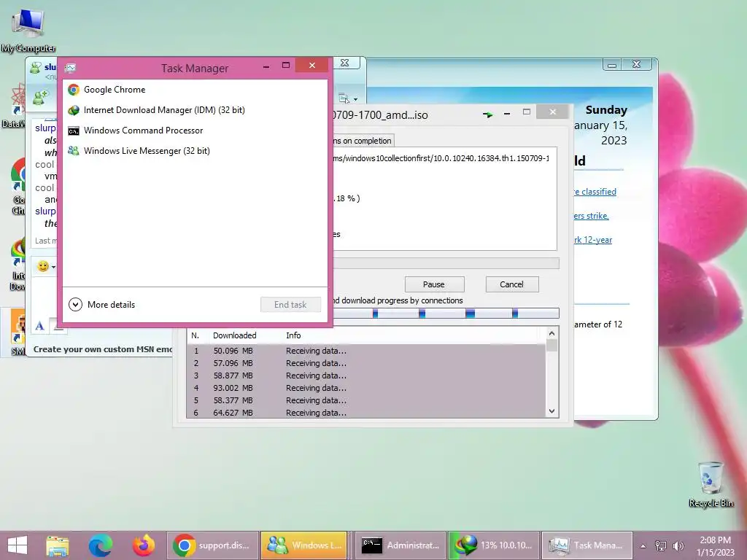The height and width of the screenshot is (560, 747).
Task: Switch to Task Manager taskbar button
Action: tap(587, 545)
